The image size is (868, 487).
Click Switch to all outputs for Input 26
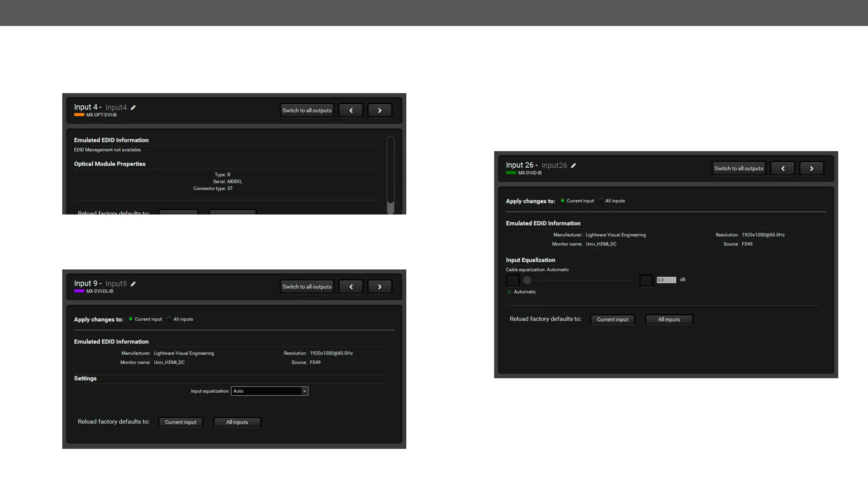739,169
